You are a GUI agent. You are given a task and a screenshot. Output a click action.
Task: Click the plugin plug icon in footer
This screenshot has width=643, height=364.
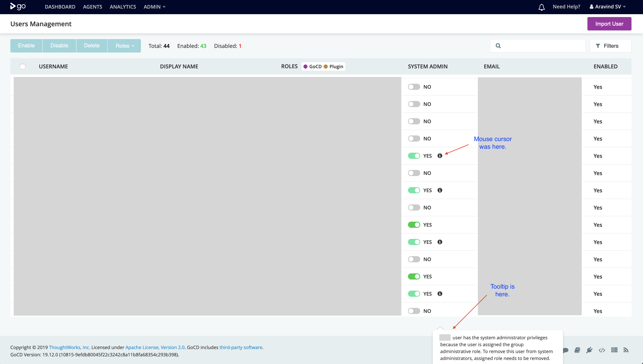589,350
